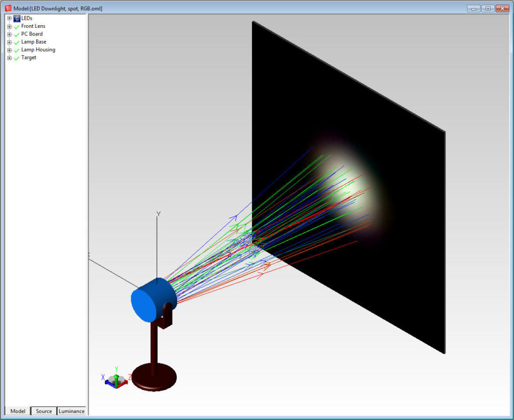
Task: Select the Model tab
Action: tap(17, 411)
